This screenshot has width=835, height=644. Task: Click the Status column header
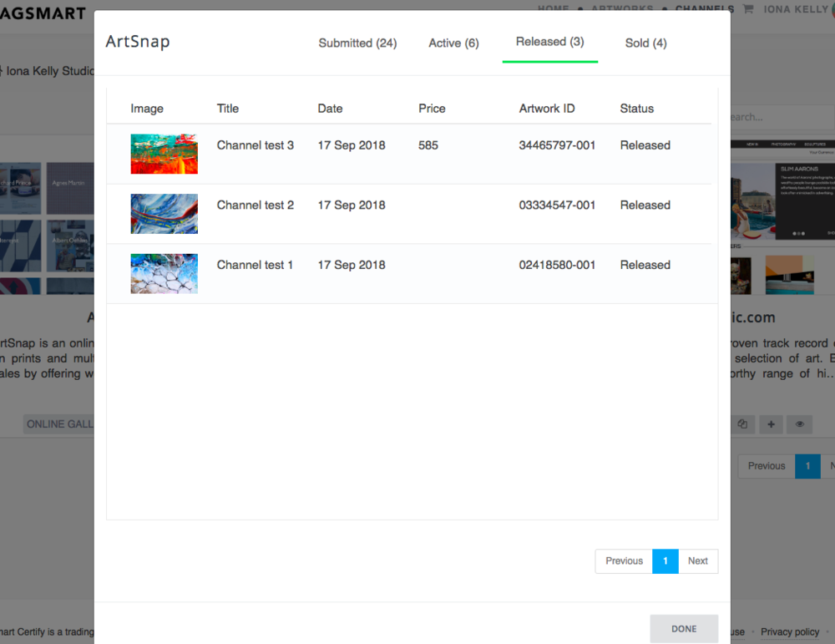[x=637, y=109]
